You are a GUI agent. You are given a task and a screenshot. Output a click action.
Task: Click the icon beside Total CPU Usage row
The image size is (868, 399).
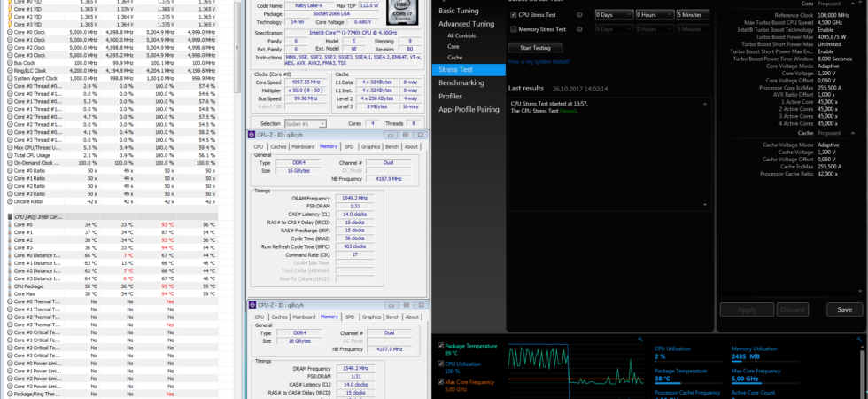tap(10, 155)
